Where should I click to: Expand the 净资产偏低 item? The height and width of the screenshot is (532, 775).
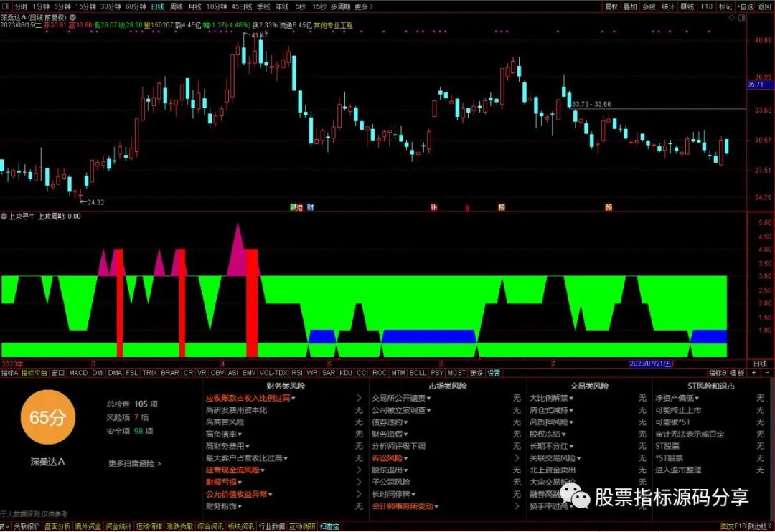point(697,398)
